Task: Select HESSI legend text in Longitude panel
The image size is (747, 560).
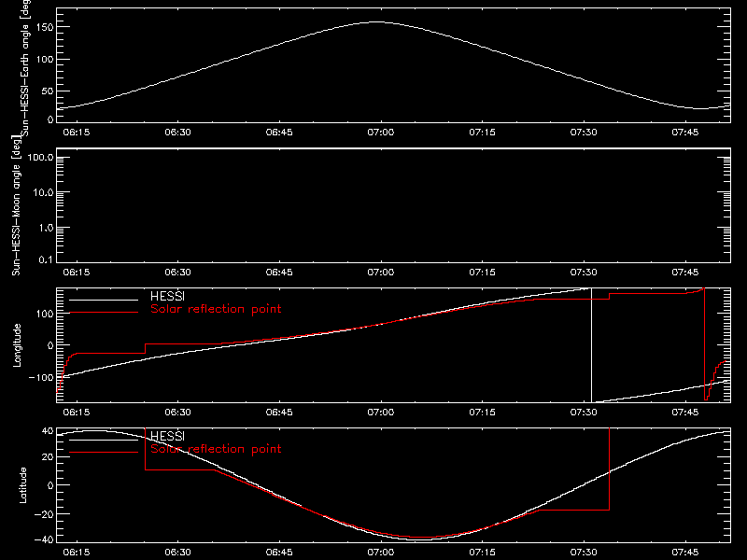Action: click(x=167, y=297)
